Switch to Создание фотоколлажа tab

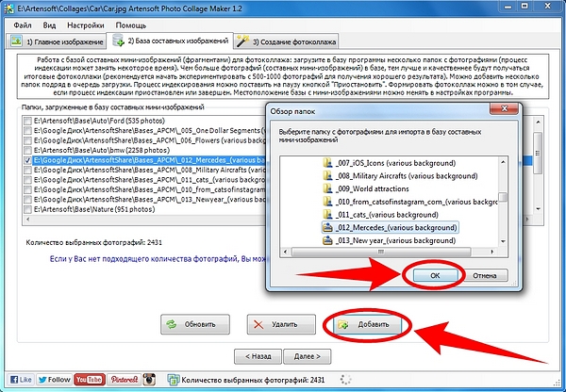pos(286,41)
